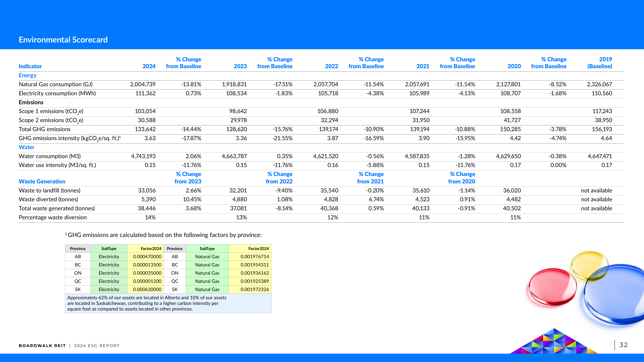Click the red glass disc image
The width and height of the screenshot is (644, 362).
pos(553,287)
